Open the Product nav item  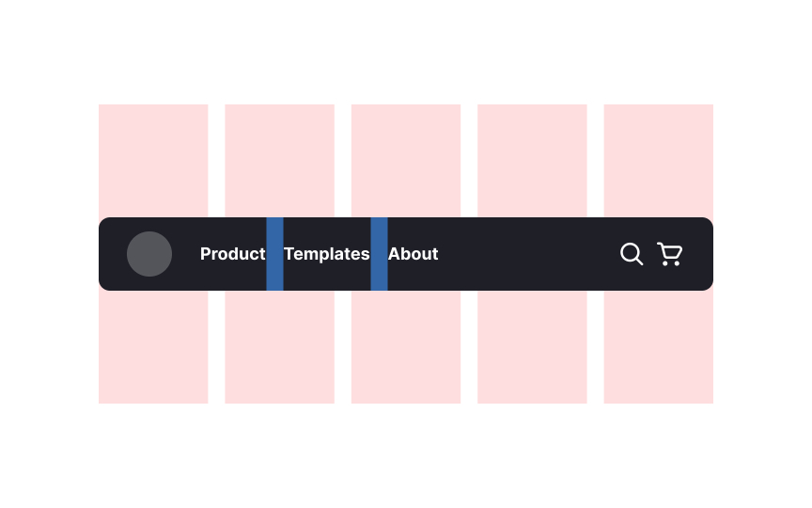(232, 254)
